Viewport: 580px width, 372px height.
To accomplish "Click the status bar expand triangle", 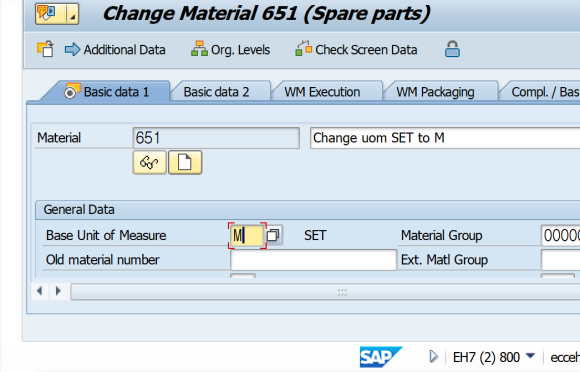I will pyautogui.click(x=433, y=357).
